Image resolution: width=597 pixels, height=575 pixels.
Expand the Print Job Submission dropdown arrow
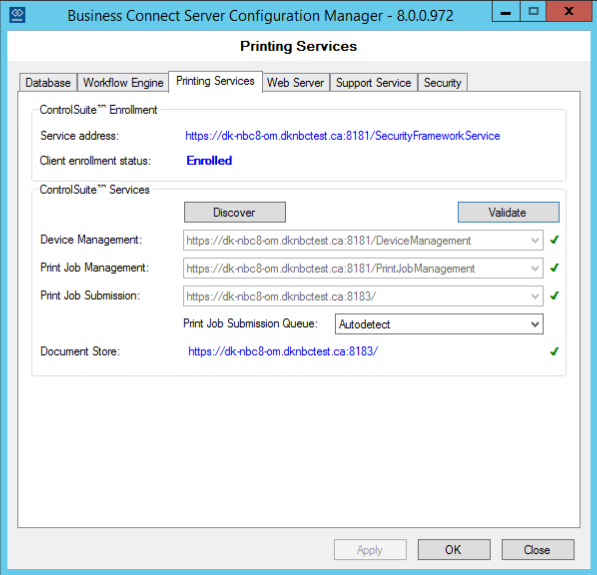coord(535,296)
